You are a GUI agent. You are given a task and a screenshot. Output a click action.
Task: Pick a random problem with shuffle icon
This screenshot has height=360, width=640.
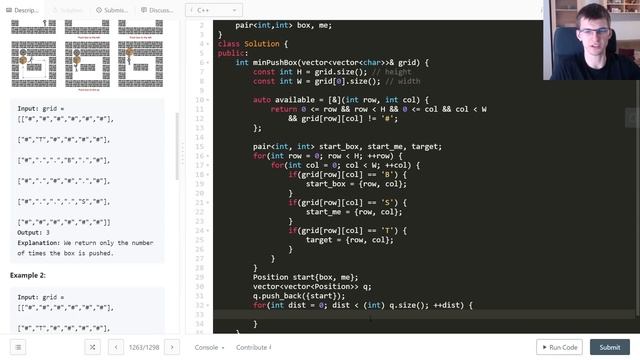93,347
